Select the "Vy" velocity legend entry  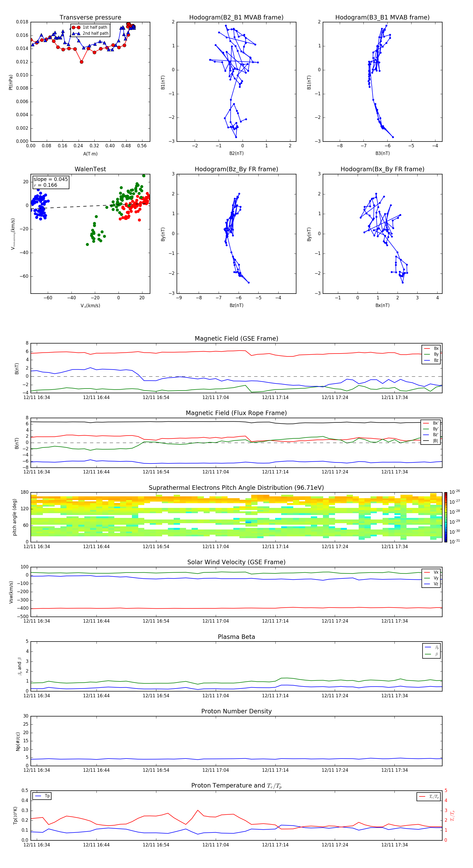tap(431, 578)
